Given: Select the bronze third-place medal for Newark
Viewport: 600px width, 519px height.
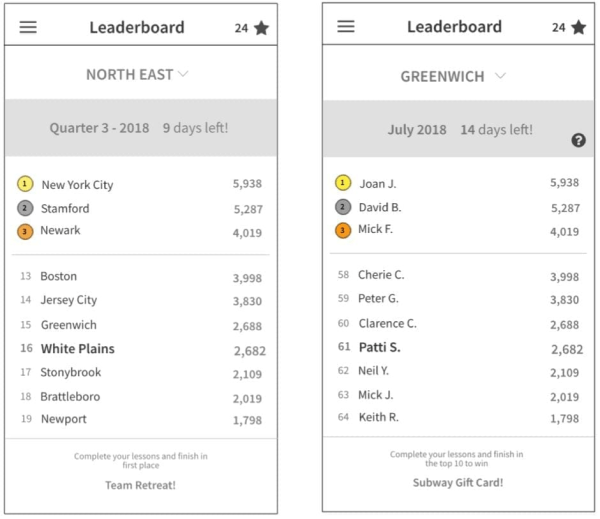Looking at the screenshot, I should point(25,232).
